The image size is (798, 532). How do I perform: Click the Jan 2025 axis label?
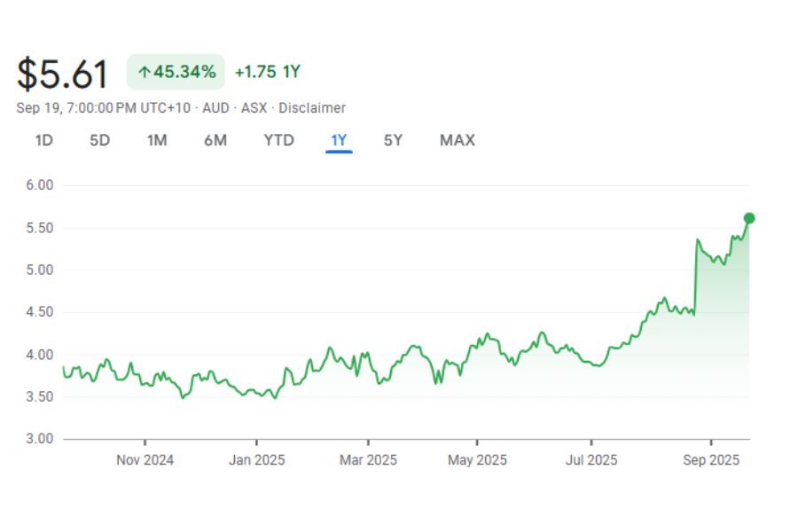[x=257, y=460]
